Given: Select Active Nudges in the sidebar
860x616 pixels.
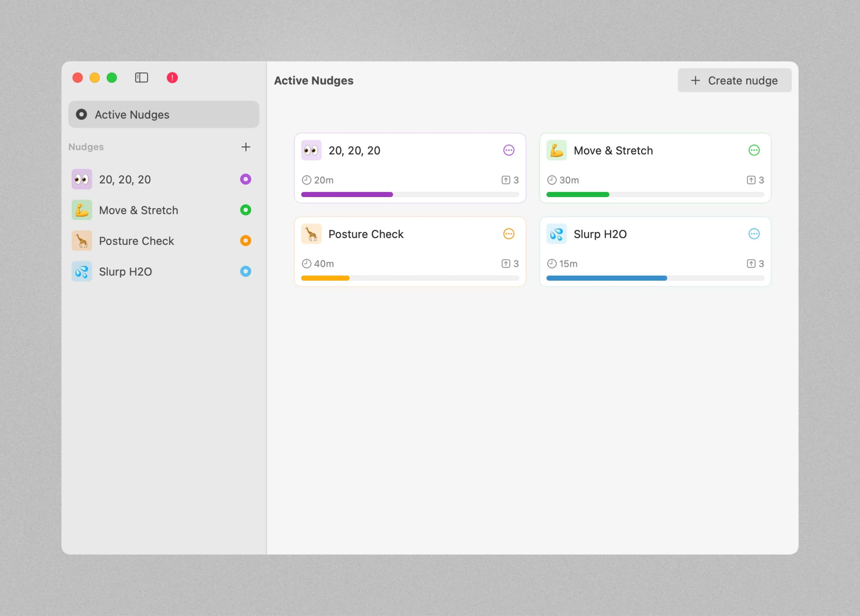Looking at the screenshot, I should (164, 114).
